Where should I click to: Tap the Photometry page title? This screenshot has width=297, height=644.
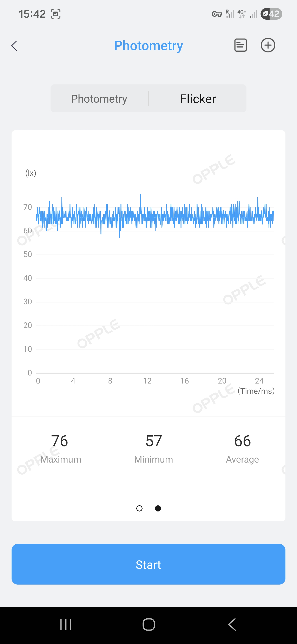tap(148, 46)
